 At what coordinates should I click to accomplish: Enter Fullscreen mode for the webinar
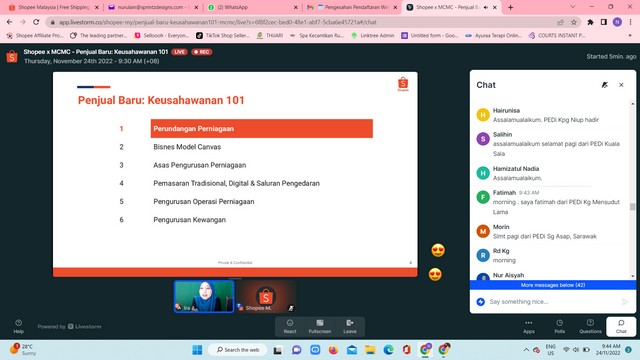(x=320, y=327)
